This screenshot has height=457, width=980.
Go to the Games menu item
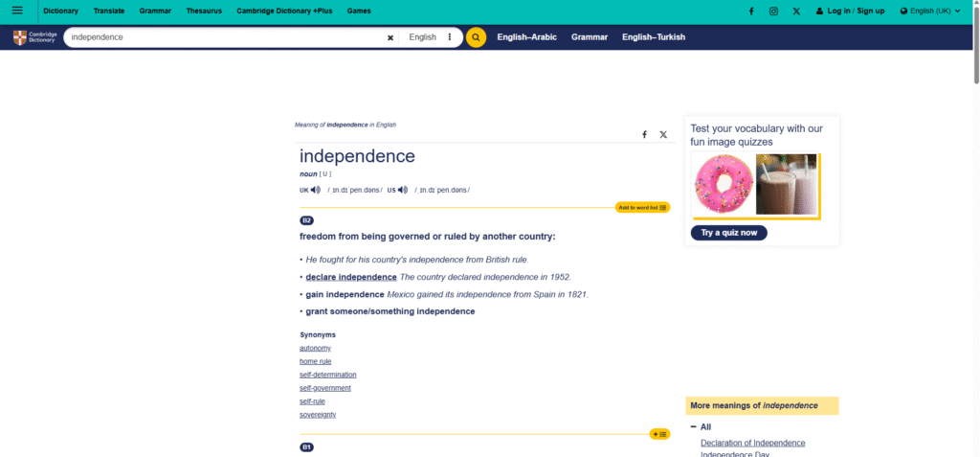[359, 11]
